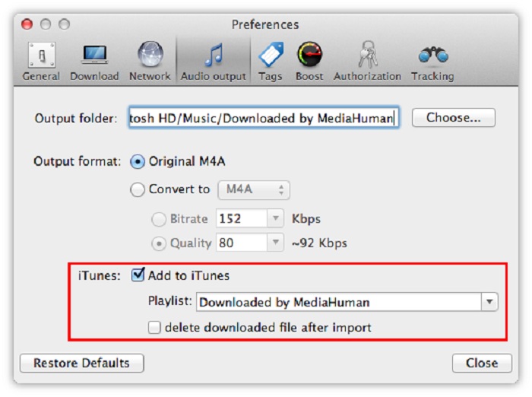Open the Quality 80 combo box
Image resolution: width=532 pixels, height=397 pixels.
pyautogui.click(x=275, y=243)
